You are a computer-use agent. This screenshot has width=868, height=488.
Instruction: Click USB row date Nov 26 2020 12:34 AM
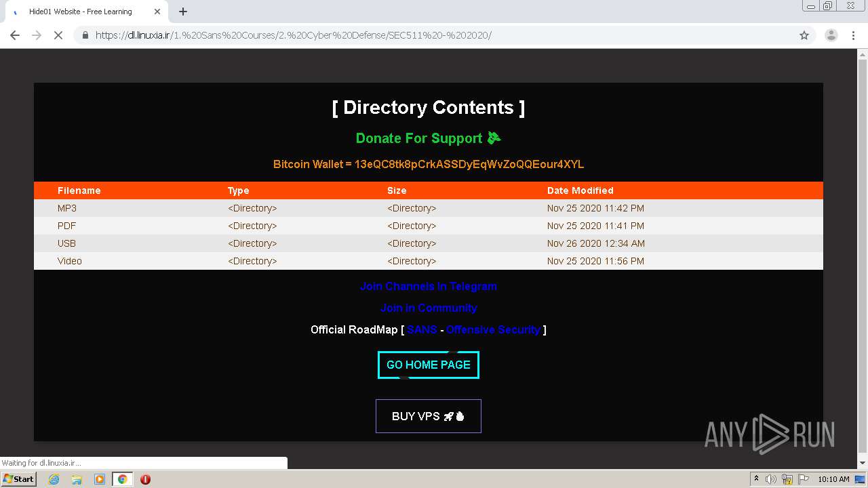tap(596, 243)
